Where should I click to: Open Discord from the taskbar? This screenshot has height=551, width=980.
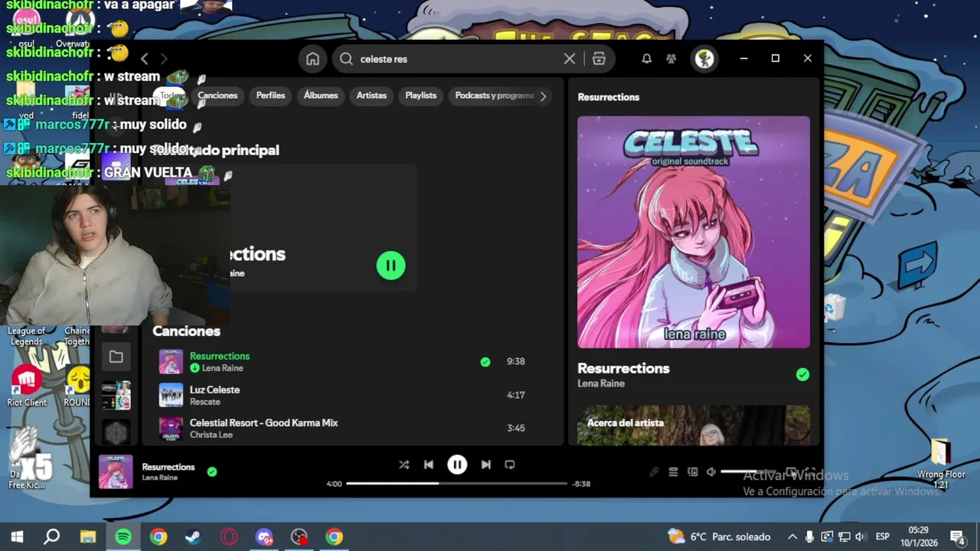coord(263,536)
